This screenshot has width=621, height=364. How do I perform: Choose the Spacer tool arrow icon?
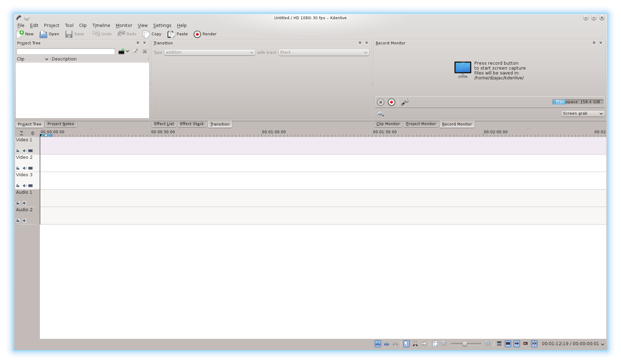click(424, 344)
